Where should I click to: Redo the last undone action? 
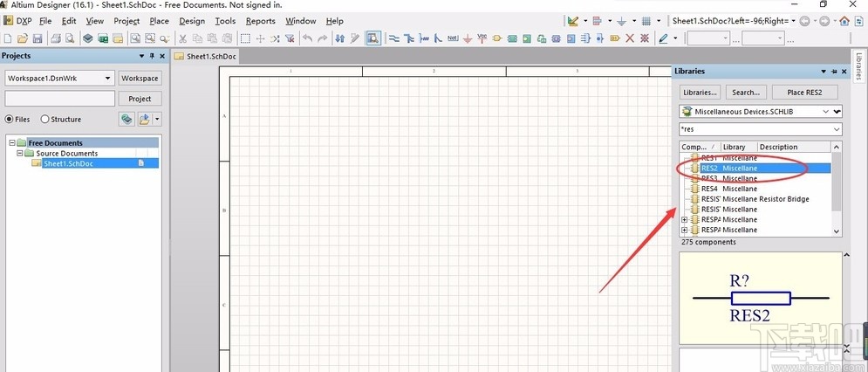(322, 38)
